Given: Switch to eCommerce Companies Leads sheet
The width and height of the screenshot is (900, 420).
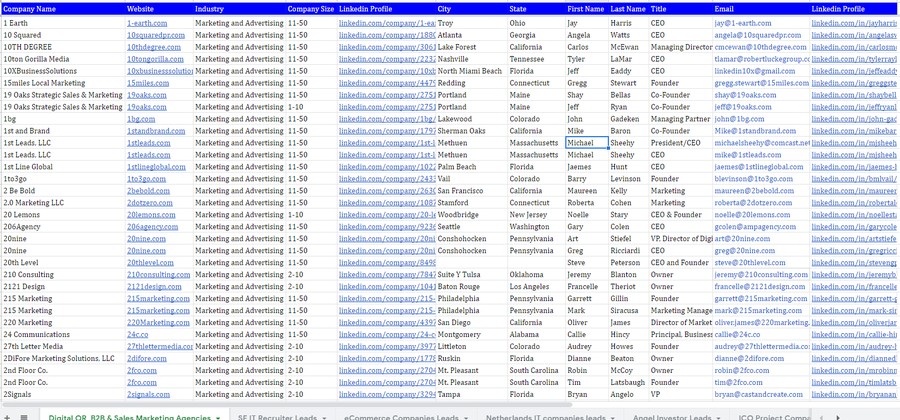Looking at the screenshot, I should coord(401,418).
